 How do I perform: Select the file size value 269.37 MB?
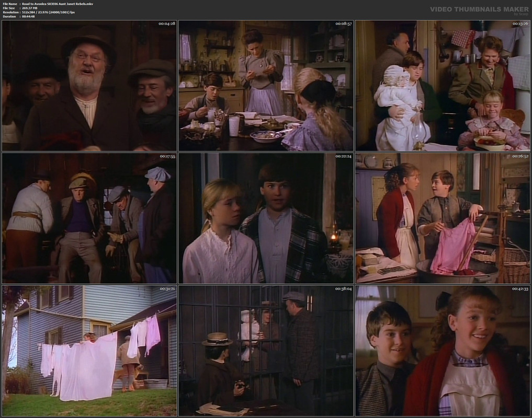point(29,8)
